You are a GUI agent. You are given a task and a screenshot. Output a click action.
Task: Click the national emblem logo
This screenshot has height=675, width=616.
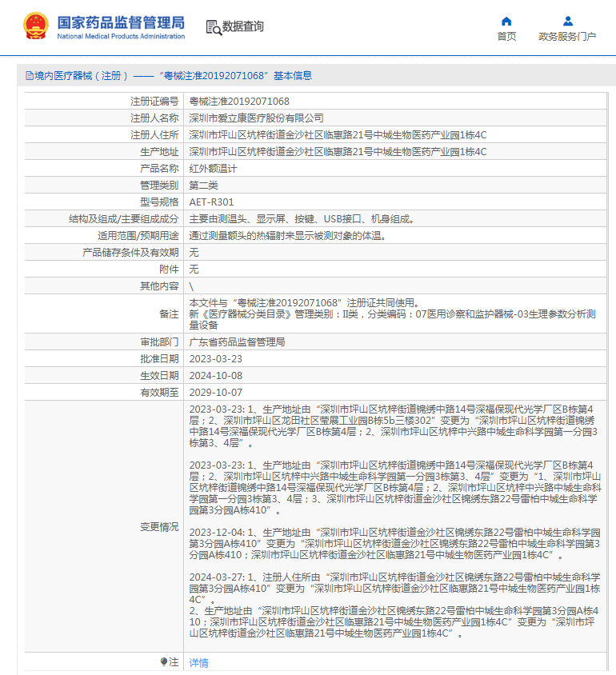coord(36,26)
